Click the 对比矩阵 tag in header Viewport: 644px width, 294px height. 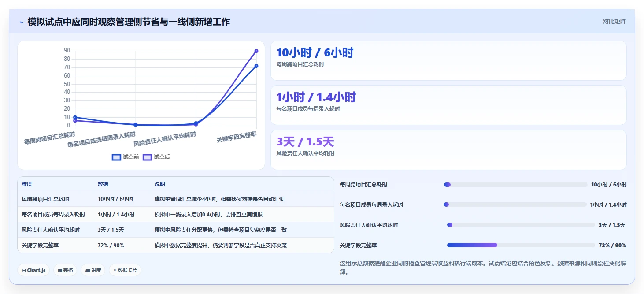coord(614,21)
